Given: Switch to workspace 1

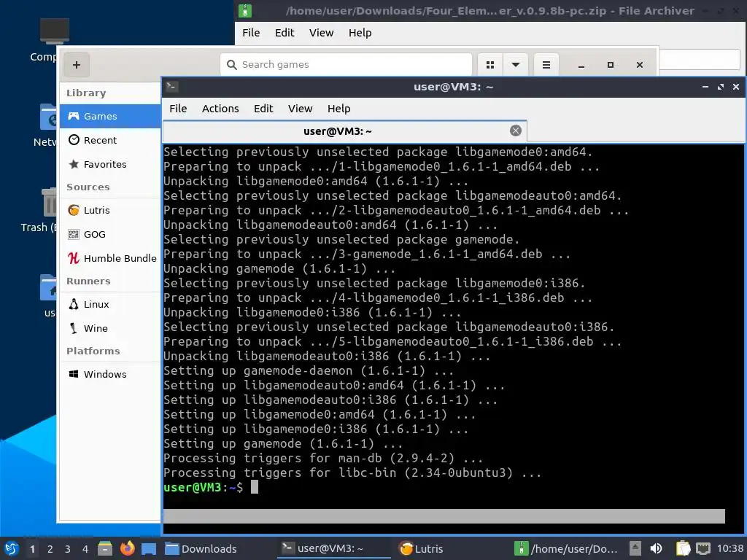Looking at the screenshot, I should click(x=32, y=549).
